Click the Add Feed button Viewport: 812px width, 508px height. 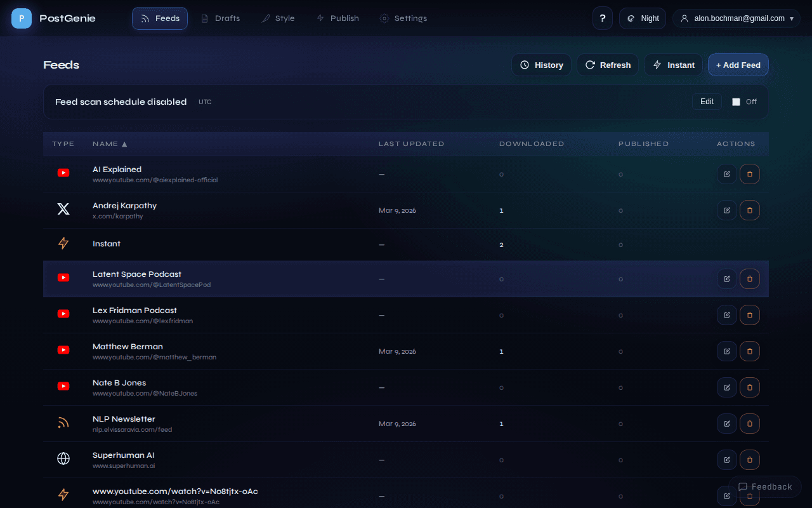(x=738, y=64)
